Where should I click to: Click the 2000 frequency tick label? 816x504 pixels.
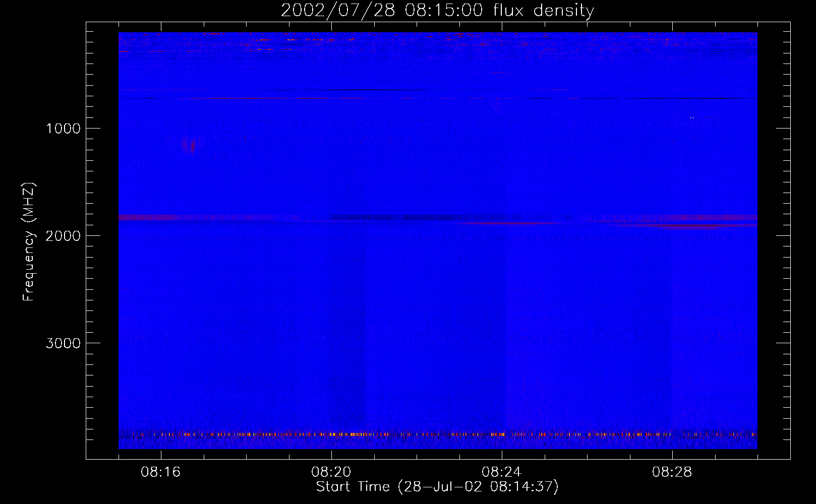click(63, 236)
